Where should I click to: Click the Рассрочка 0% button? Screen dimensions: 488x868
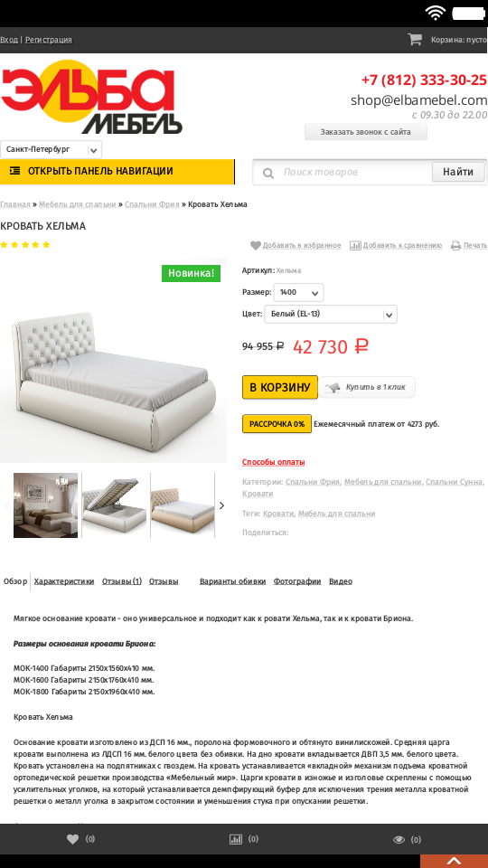[277, 424]
